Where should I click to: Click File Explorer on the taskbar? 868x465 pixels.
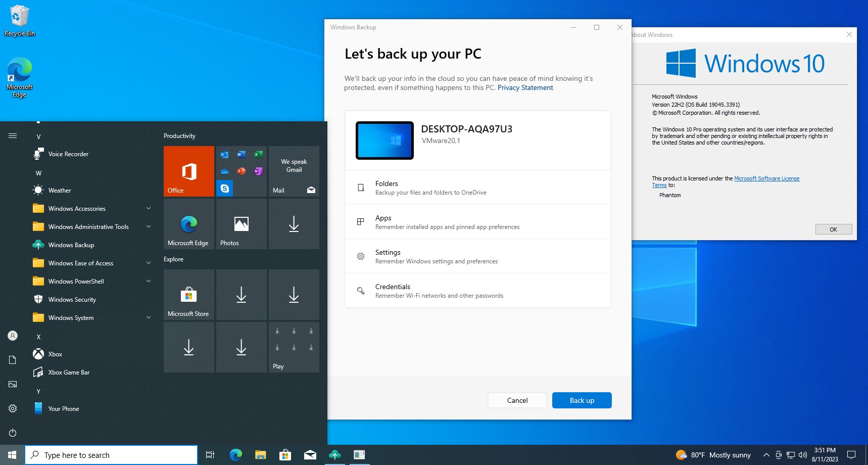pyautogui.click(x=260, y=455)
